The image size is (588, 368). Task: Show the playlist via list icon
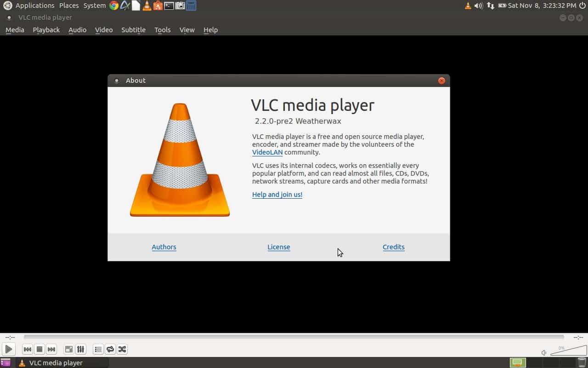click(x=98, y=349)
